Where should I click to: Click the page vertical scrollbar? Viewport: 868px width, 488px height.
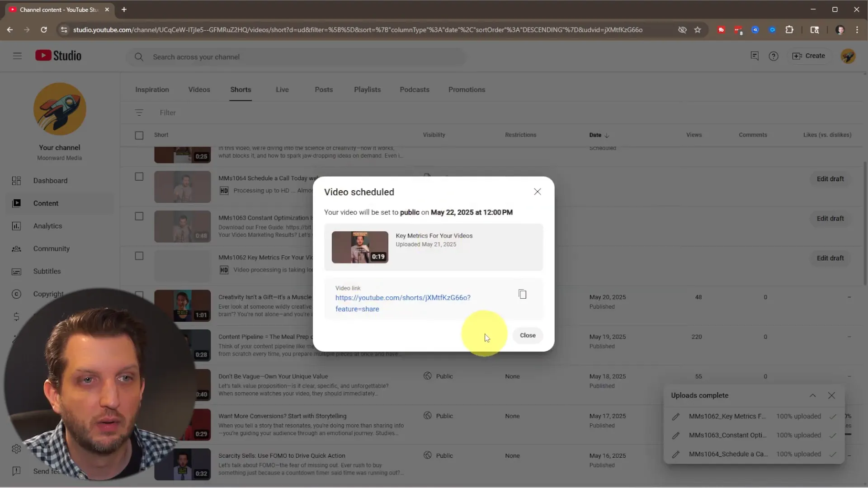tap(865, 224)
